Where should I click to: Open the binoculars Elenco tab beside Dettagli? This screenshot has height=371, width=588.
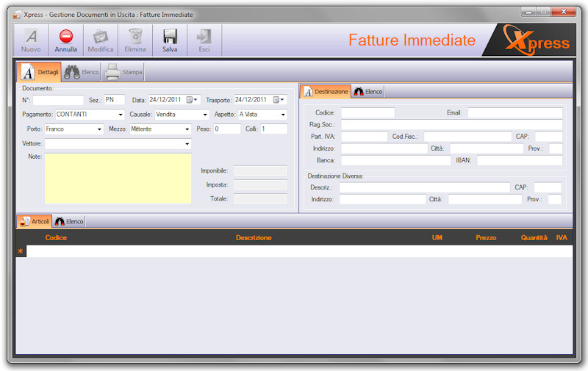tap(81, 72)
